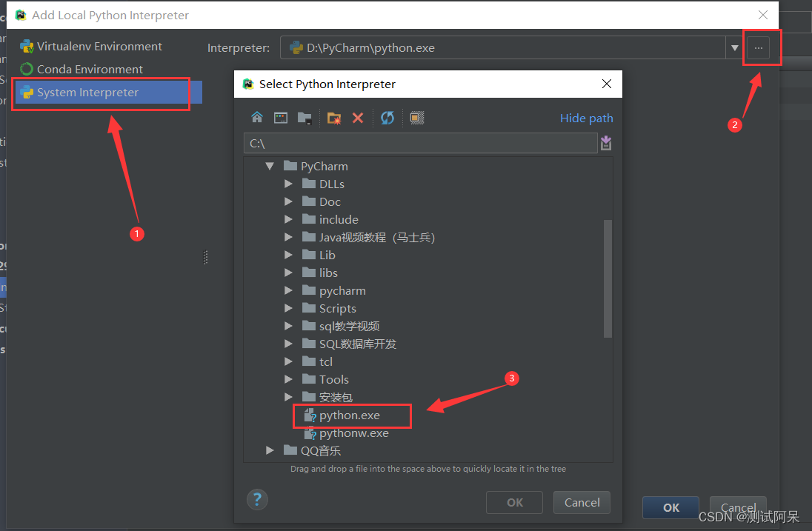Image resolution: width=812 pixels, height=531 pixels.
Task: Select the Scripts folder in tree
Action: click(x=330, y=308)
